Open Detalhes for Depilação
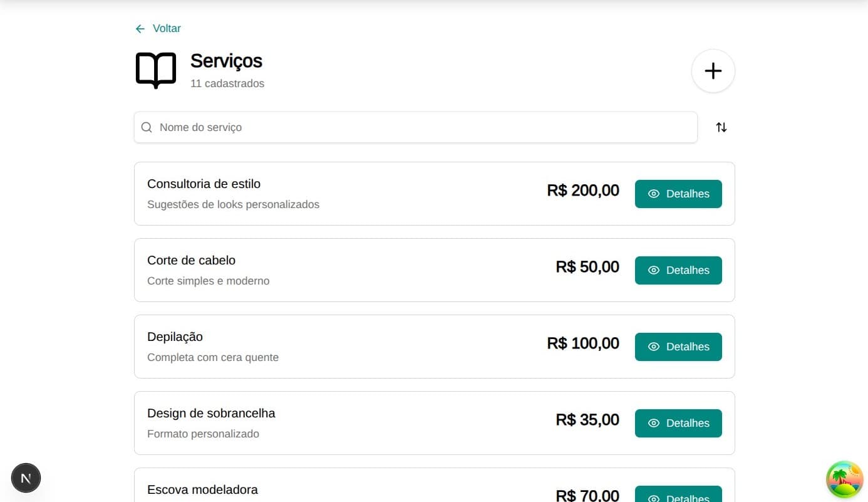Screen dimensions: 868x502 click(678, 347)
